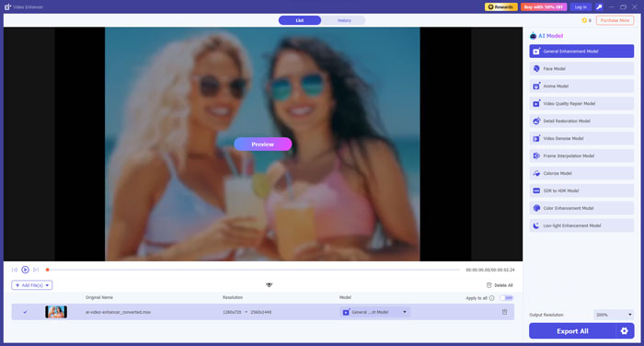
Task: Open the Output Resolution 200% dropdown
Action: (614, 315)
